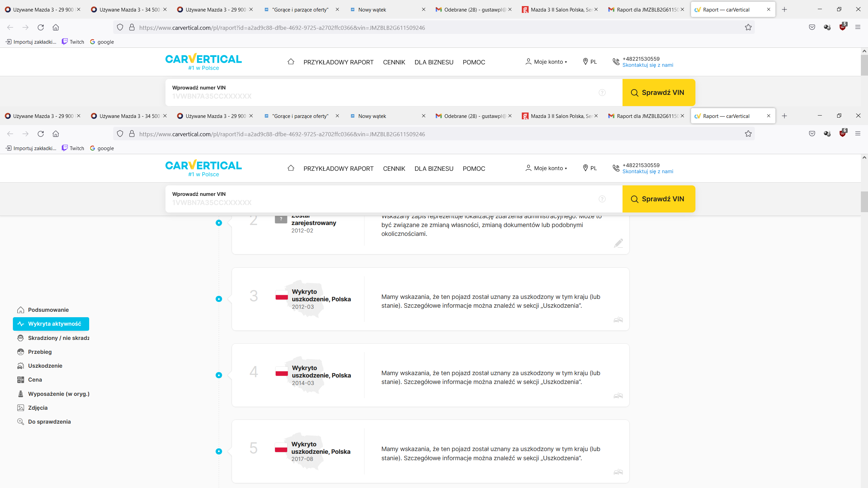Select the timeline dot for event 4
868x488 pixels.
[x=219, y=375]
